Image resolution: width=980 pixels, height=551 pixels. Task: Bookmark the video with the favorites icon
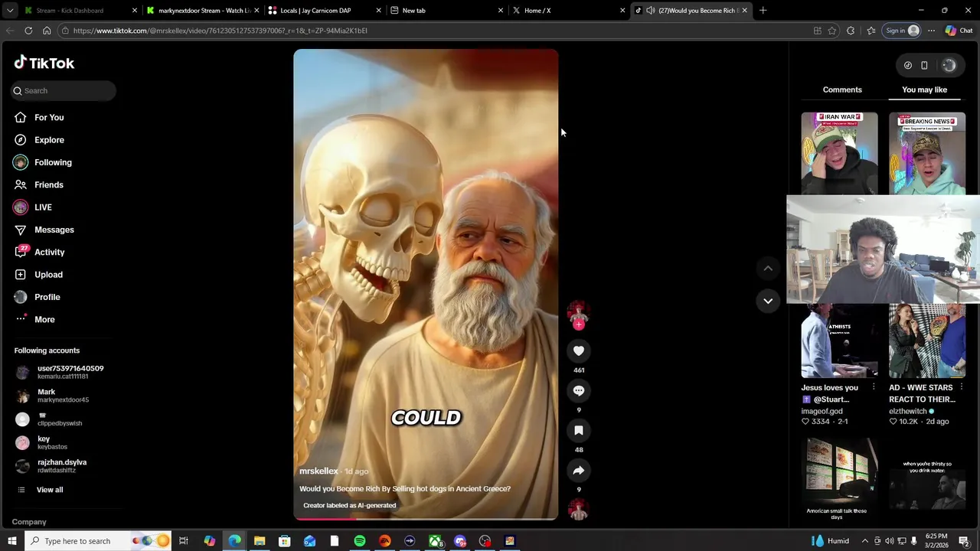[x=579, y=430]
